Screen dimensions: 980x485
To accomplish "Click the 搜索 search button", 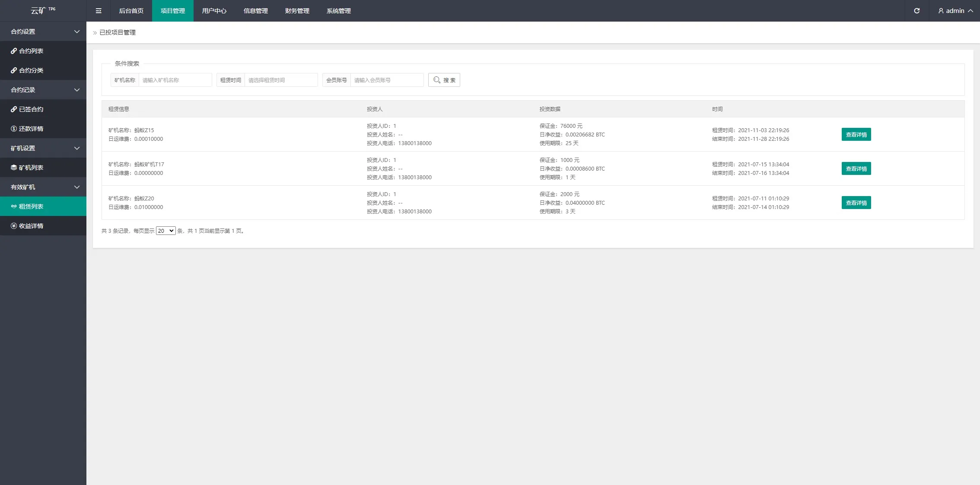I will 444,80.
